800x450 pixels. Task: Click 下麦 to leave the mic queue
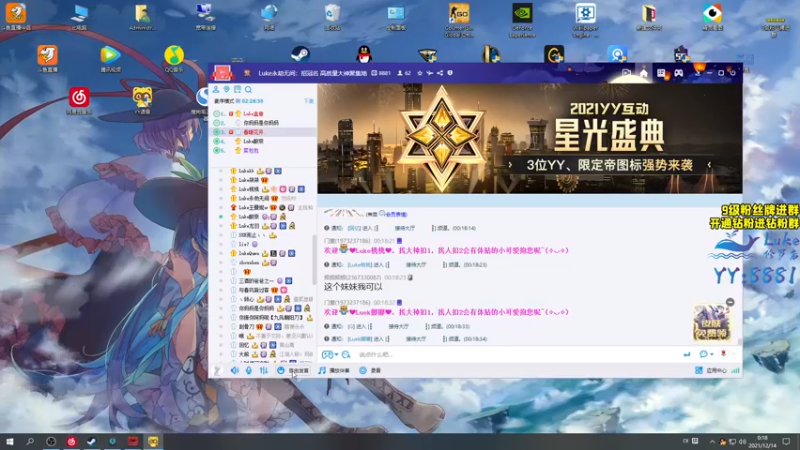pyautogui.click(x=309, y=101)
